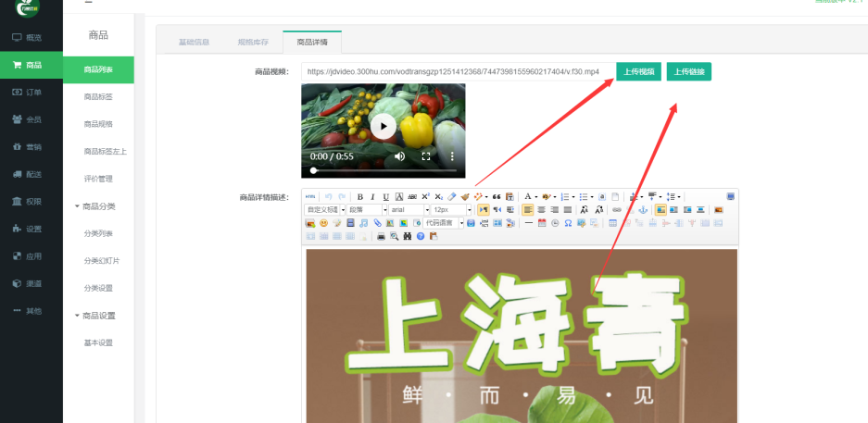Collapse the 商品分类 sidebar group

click(x=94, y=206)
